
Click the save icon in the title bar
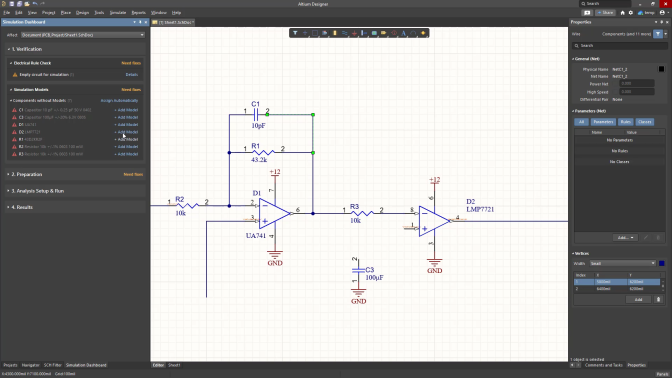tap(12, 4)
